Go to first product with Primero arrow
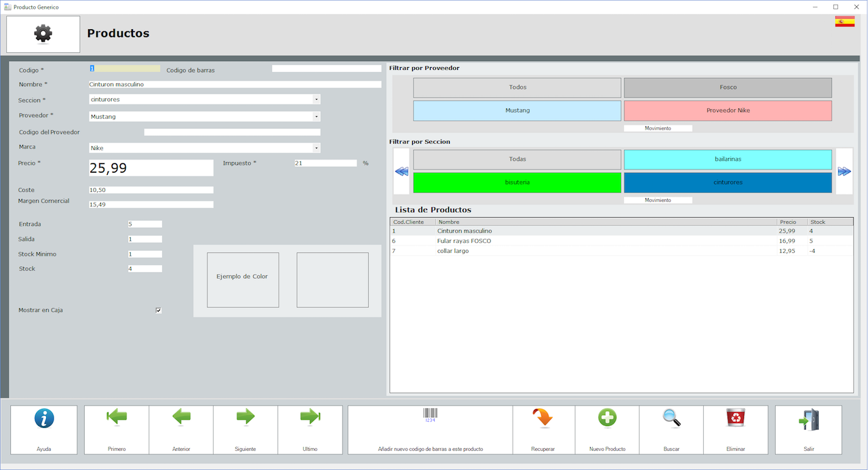This screenshot has width=868, height=470. (x=117, y=418)
